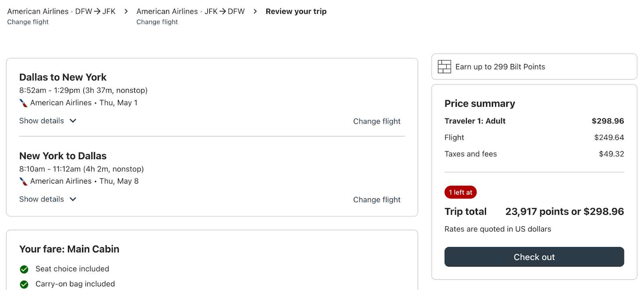Click green checkmark beside Carry-on bag included
The image size is (644, 290).
[x=24, y=284]
